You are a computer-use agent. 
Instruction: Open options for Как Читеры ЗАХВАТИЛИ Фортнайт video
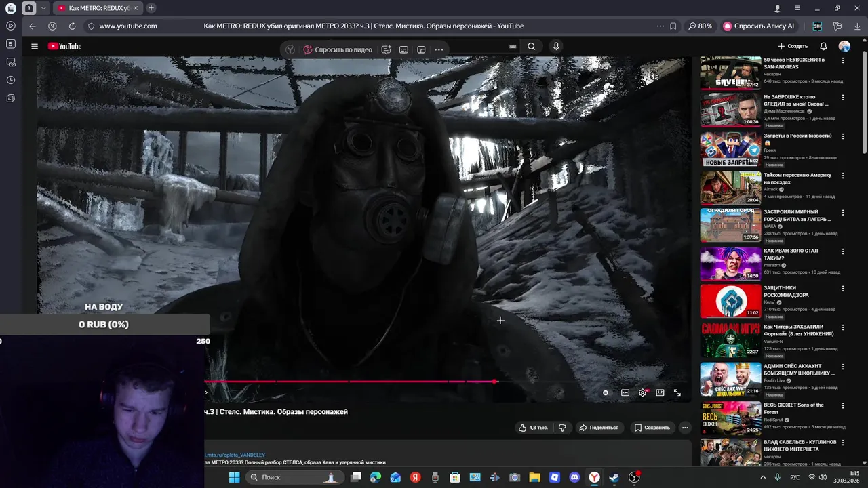click(843, 327)
